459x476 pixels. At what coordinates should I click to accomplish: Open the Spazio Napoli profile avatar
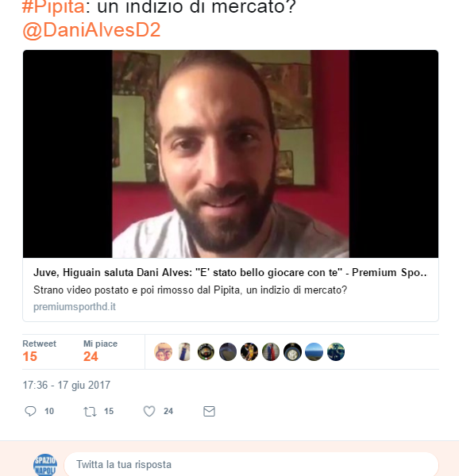(x=45, y=464)
